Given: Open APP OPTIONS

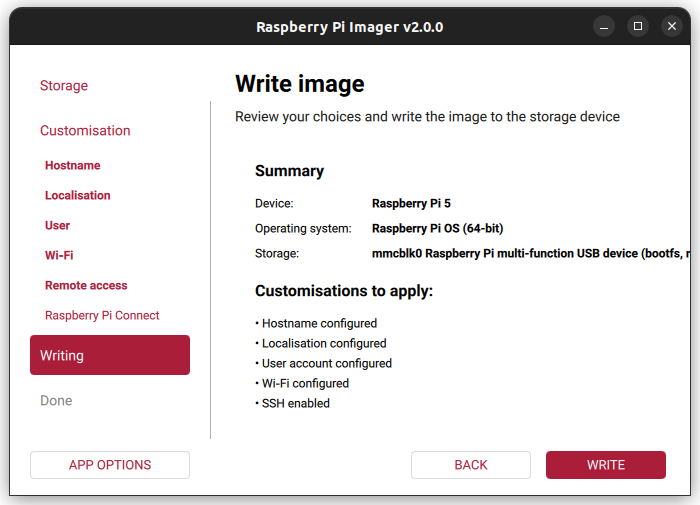Looking at the screenshot, I should coord(110,465).
